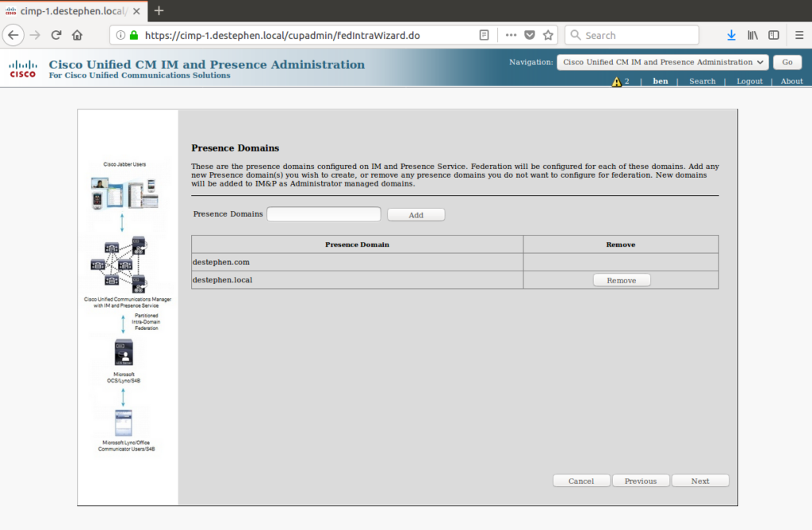Remove the destephen.local domain
This screenshot has height=530, width=812.
[x=622, y=280]
